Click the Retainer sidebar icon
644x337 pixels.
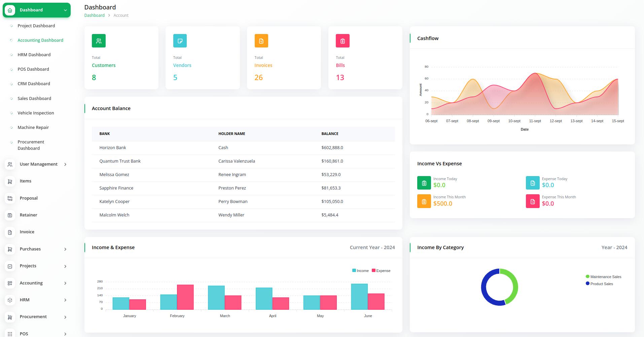pyautogui.click(x=10, y=215)
